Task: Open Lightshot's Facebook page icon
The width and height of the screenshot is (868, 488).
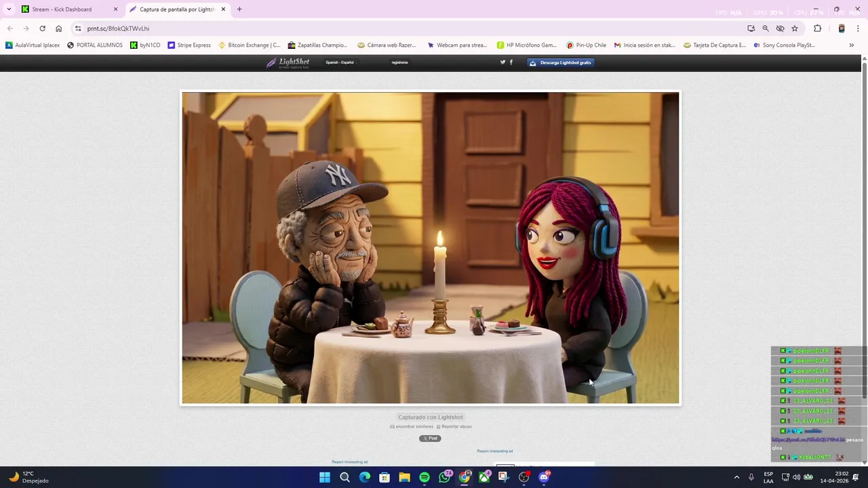Action: pos(511,62)
